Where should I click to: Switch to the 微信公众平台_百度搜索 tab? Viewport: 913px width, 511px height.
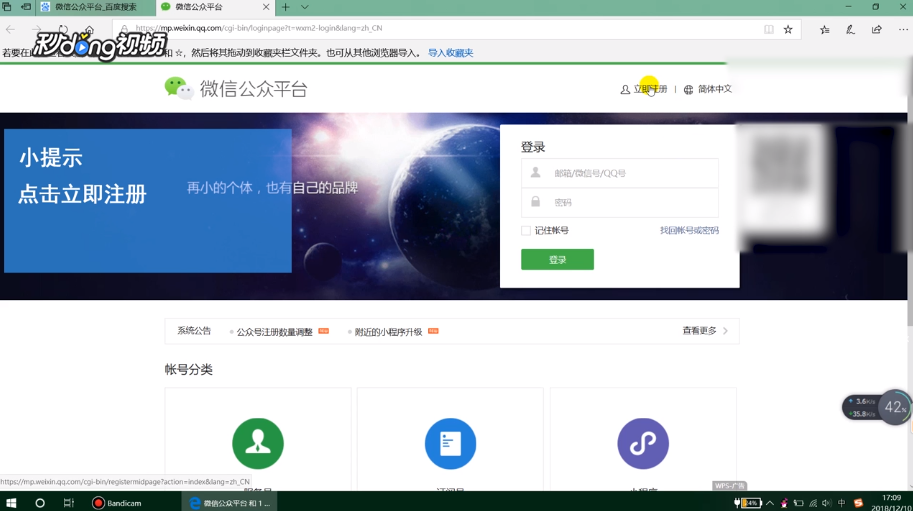pyautogui.click(x=95, y=7)
